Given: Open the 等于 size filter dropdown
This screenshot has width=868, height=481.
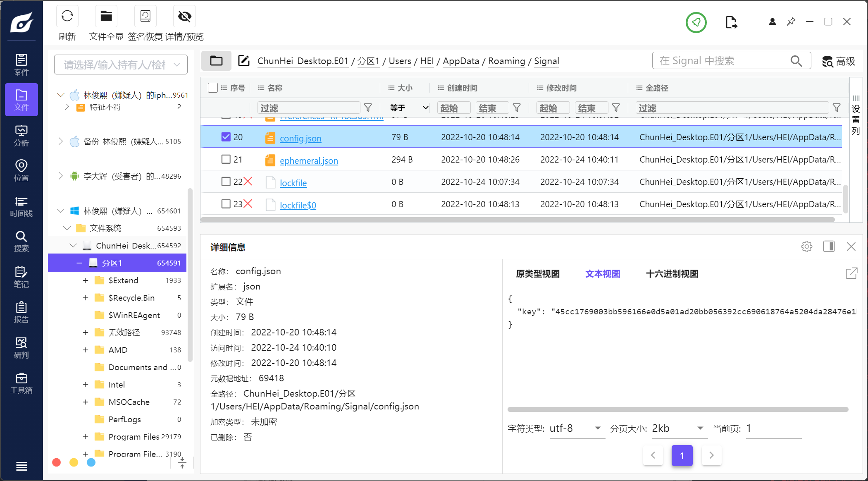Looking at the screenshot, I should pos(408,108).
